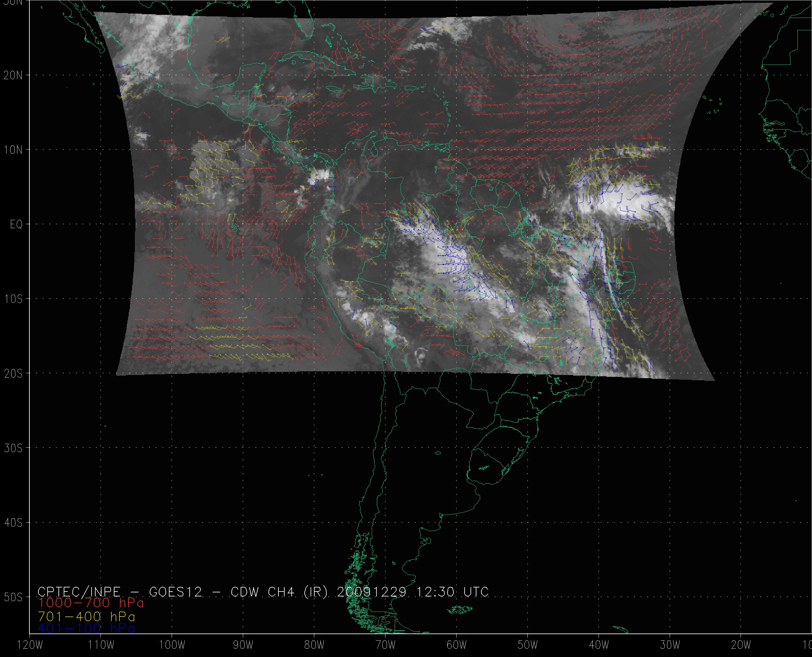Click the 30S latitude label

coord(13,448)
